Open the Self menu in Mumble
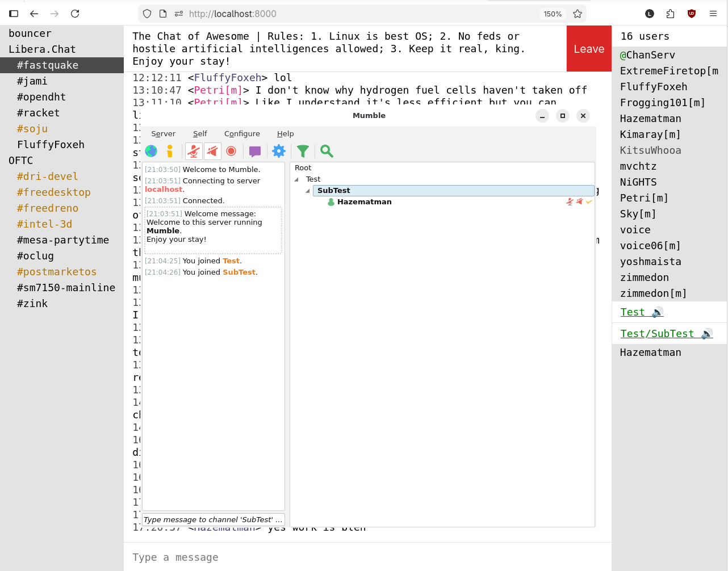 (x=200, y=134)
